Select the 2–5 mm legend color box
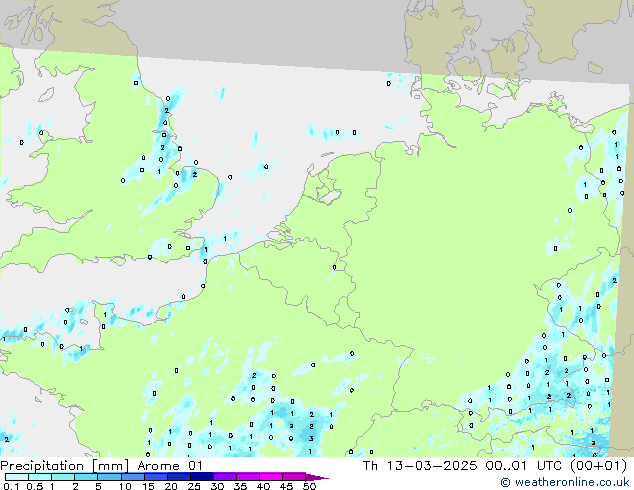634x490 pixels. click(x=86, y=477)
